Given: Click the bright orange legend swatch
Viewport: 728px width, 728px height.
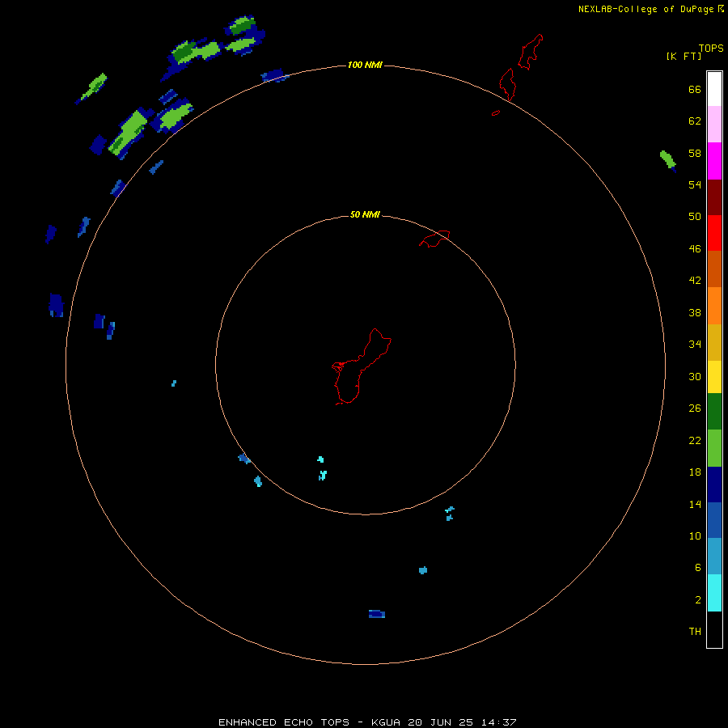Looking at the screenshot, I should point(714,306).
